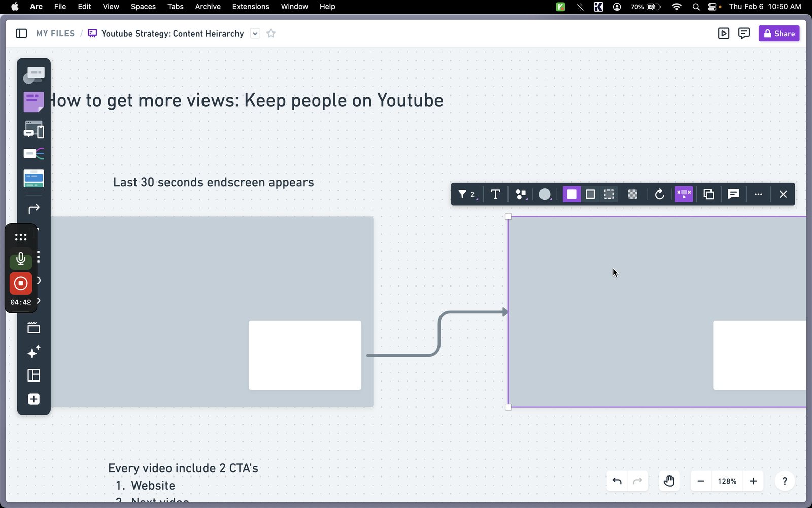This screenshot has height=508, width=812.
Task: Click the add plus button in sidebar
Action: (x=33, y=399)
